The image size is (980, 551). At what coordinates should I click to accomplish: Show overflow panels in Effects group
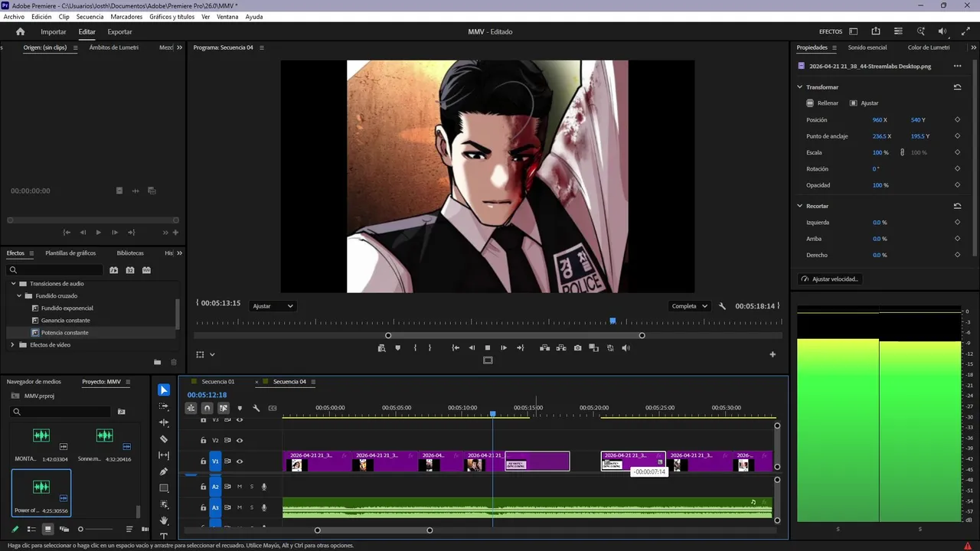coord(179,253)
